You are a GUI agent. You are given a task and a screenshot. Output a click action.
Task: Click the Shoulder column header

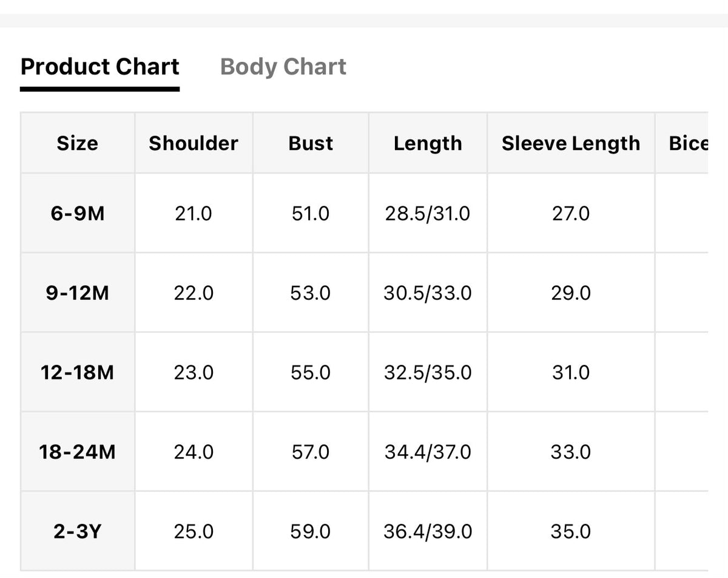pyautogui.click(x=194, y=143)
